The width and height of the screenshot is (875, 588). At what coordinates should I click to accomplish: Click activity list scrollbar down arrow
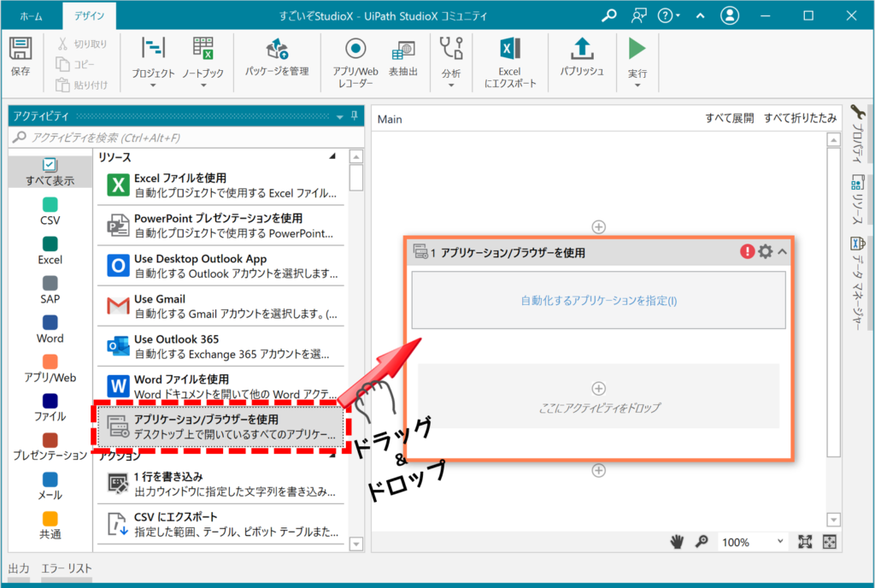click(356, 544)
